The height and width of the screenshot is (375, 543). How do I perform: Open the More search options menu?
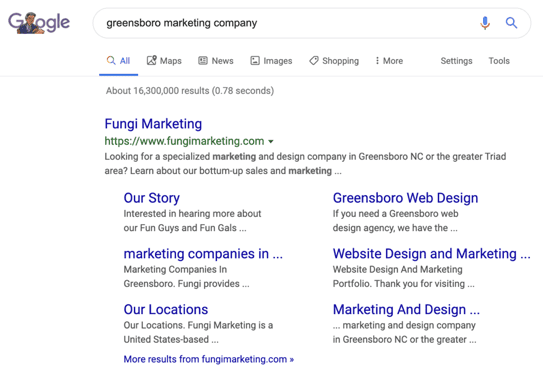(x=389, y=61)
